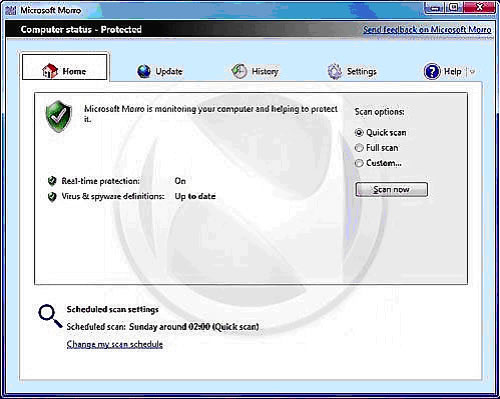Viewport: 500px width, 399px height.
Task: Expand the Help dropdown arrow
Action: [472, 71]
